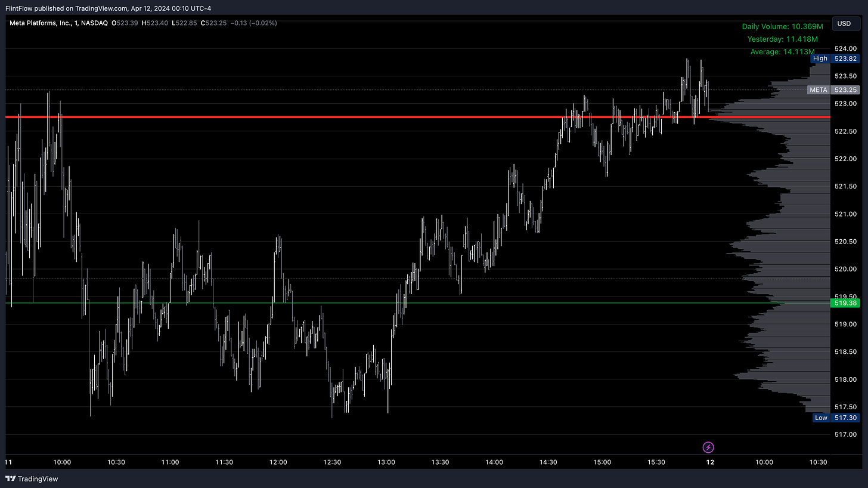Click the 13:00 time axis label
This screenshot has height=488, width=868.
pos(386,462)
